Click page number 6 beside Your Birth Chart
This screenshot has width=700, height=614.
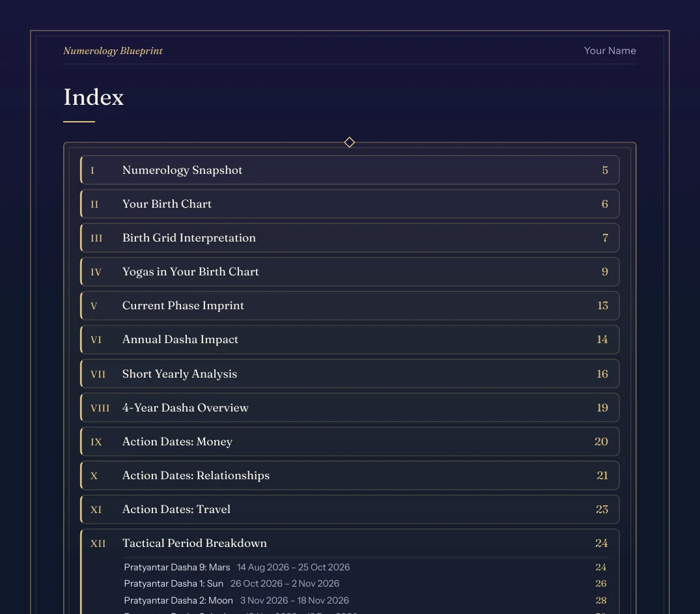[605, 204]
